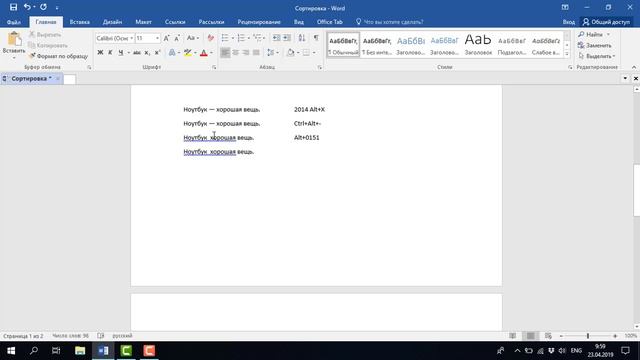Open File Explorer from the taskbar
This screenshot has width=640, height=360.
pyautogui.click(x=80, y=351)
